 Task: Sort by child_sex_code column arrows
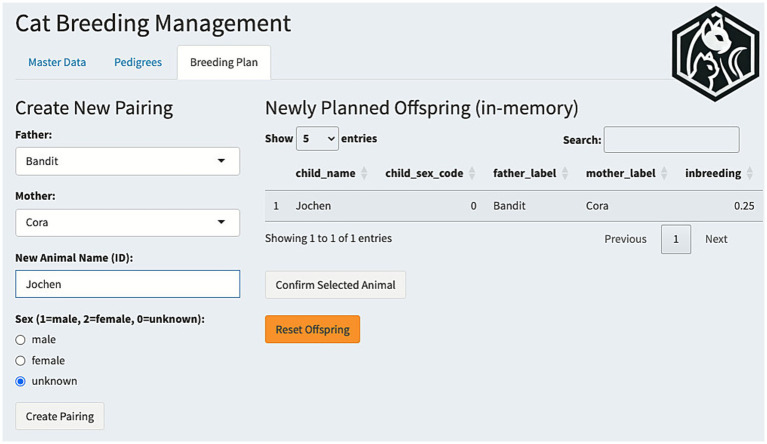coord(472,173)
